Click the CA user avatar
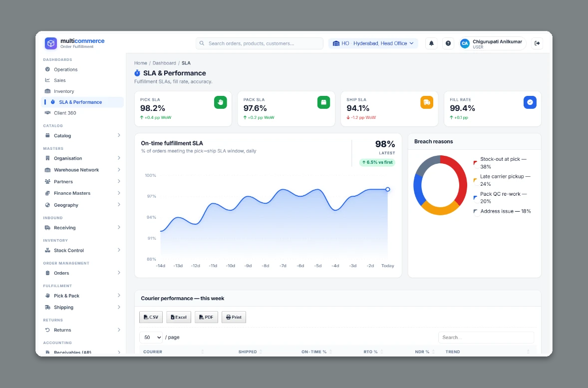 point(465,43)
